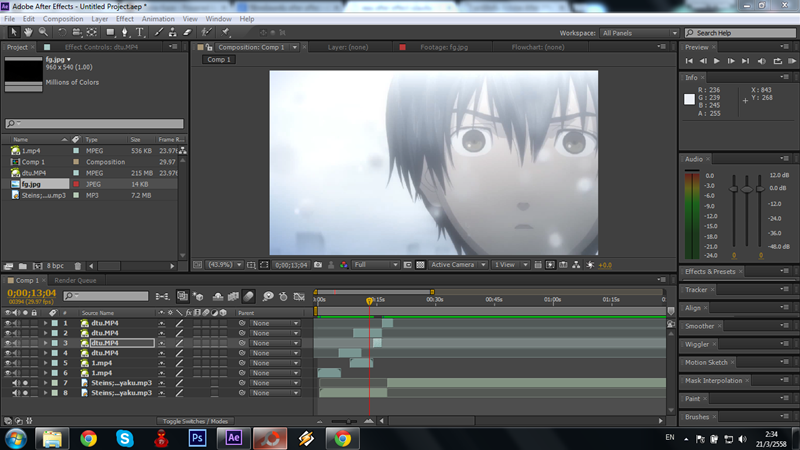Select the Clone Stamp tool
This screenshot has height=450, width=800.
pyautogui.click(x=173, y=32)
